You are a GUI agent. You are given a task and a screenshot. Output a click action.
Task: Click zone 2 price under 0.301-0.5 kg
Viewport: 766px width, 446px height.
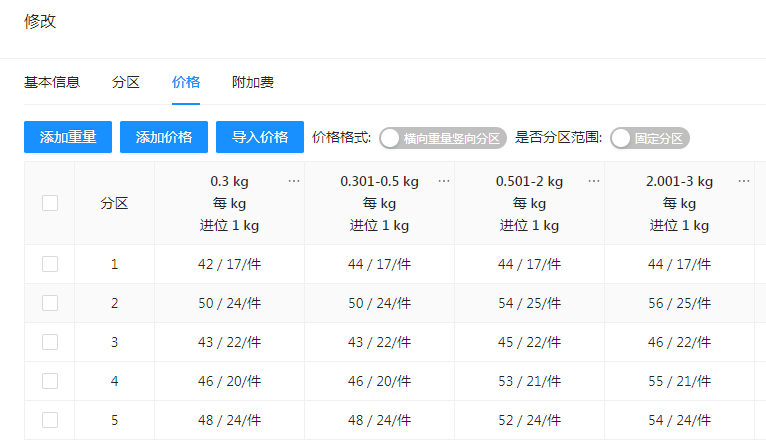click(x=379, y=303)
